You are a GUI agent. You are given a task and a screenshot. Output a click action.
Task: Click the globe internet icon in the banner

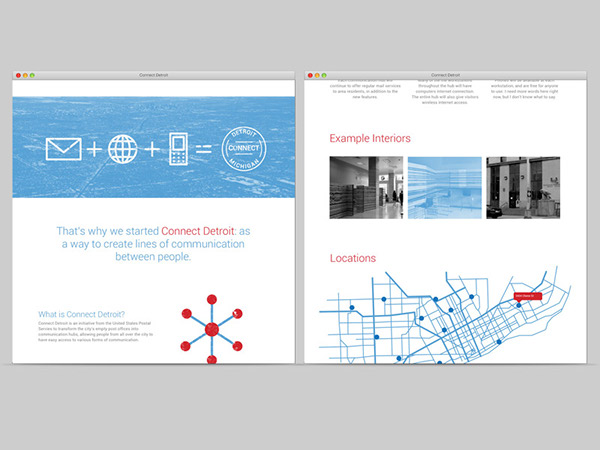coord(122,149)
